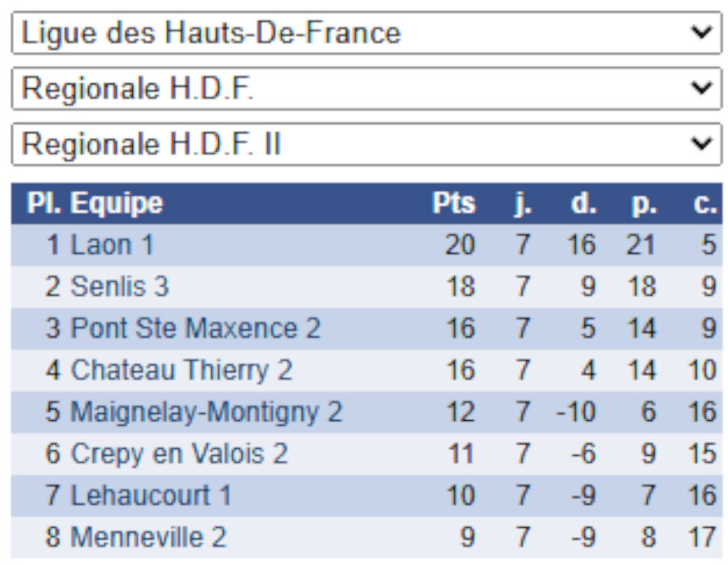Select the Laon 1 team row
Screen dimensions: 728x566
coord(112,245)
